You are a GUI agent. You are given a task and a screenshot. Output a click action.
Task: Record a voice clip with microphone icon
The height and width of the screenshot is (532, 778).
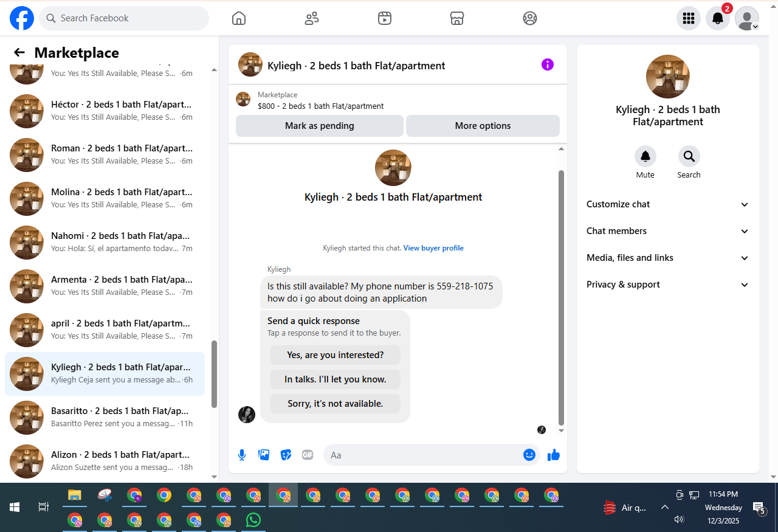pyautogui.click(x=242, y=455)
